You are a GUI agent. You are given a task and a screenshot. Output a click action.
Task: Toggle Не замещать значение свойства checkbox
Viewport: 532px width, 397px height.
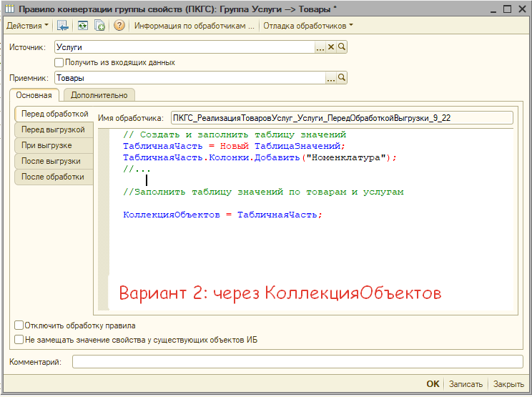(x=19, y=340)
